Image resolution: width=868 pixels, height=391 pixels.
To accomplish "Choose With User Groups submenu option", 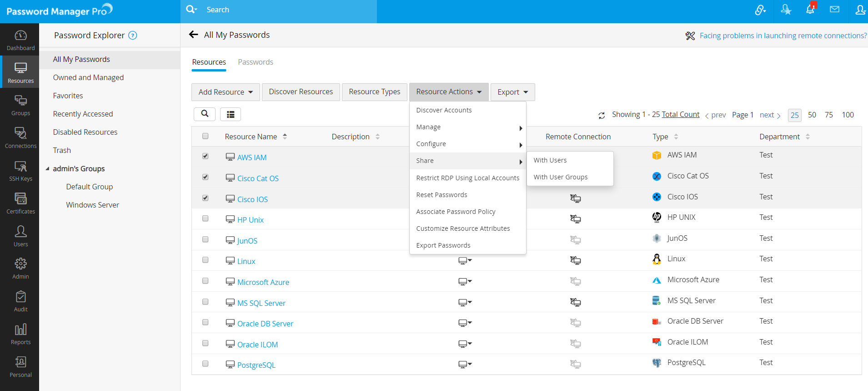I will 560,177.
